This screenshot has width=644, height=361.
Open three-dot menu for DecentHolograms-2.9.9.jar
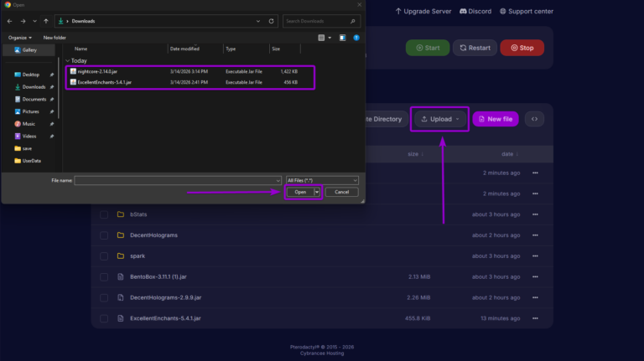535,297
